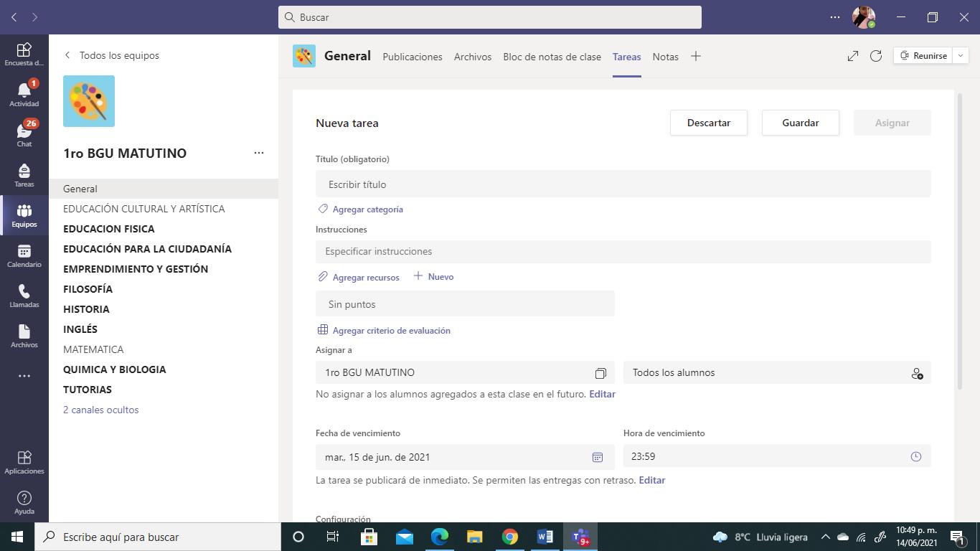Expand 2 canales ocultos
The image size is (980, 551).
(101, 410)
